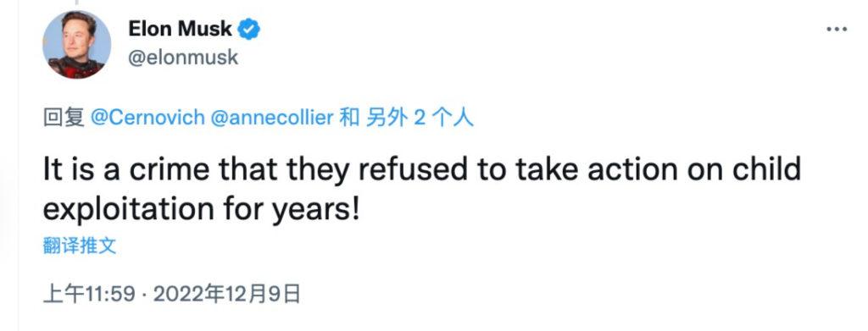Click the Elon Musk display name
The width and height of the screenshot is (868, 331).
[180, 29]
